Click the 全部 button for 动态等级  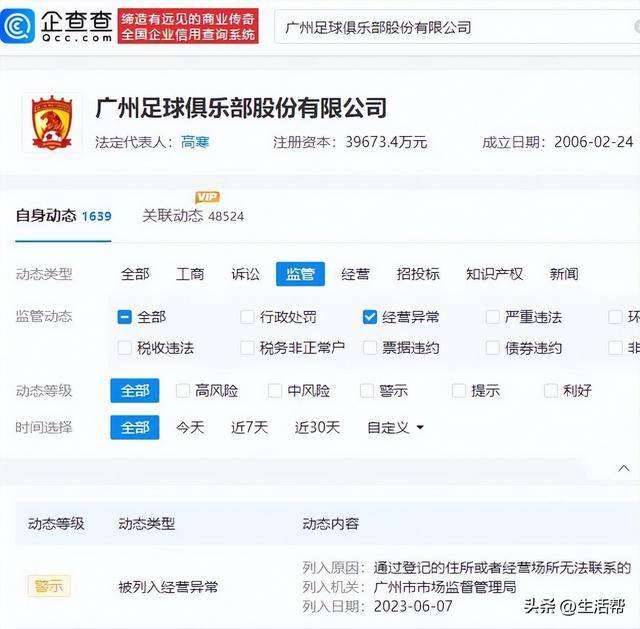tap(135, 391)
